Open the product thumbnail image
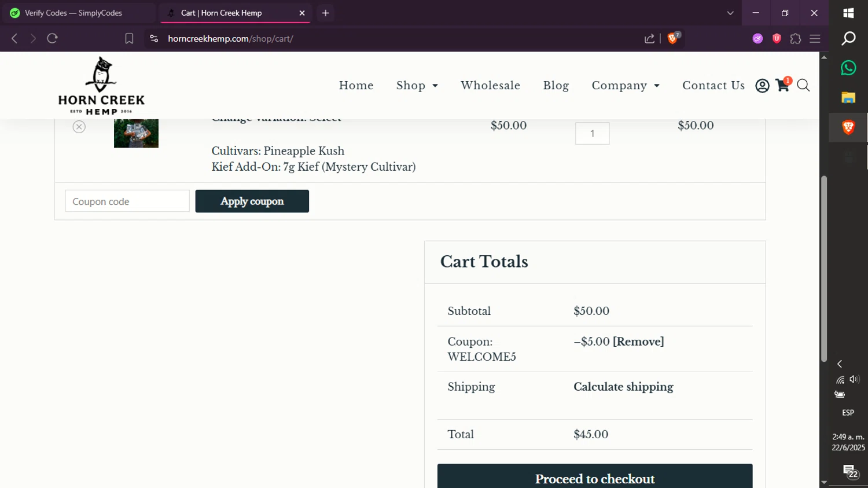 tap(136, 133)
